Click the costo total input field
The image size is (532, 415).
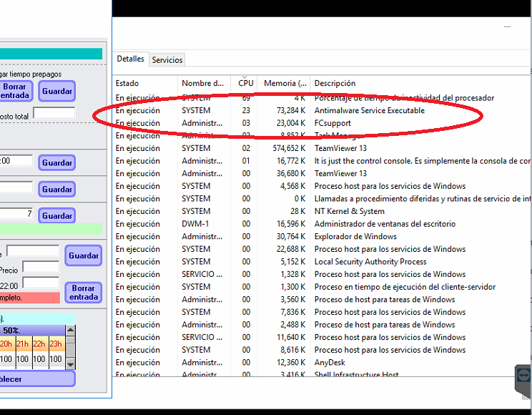[x=54, y=113]
